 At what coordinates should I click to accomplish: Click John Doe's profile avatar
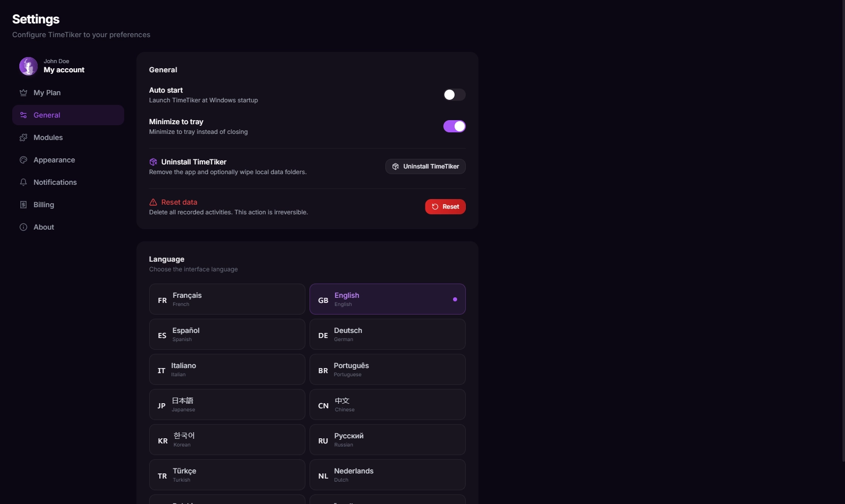(29, 66)
